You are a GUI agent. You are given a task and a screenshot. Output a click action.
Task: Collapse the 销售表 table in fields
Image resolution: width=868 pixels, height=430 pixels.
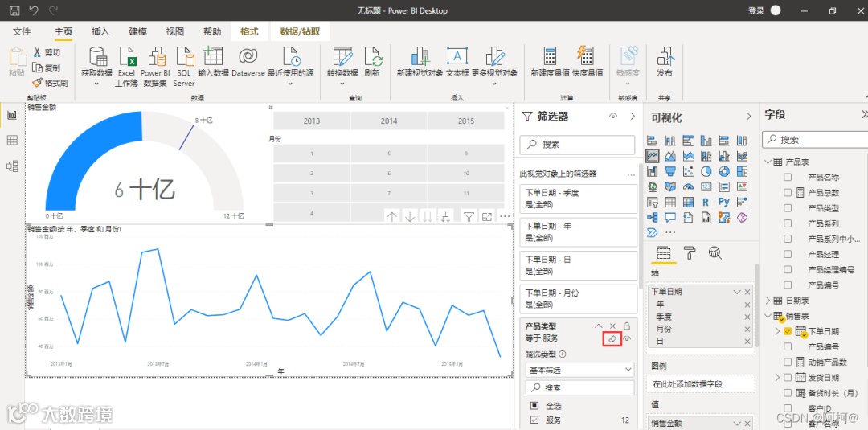point(768,316)
